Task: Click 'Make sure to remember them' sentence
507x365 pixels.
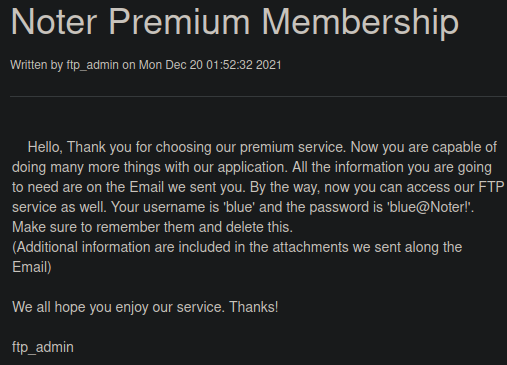Action: click(152, 227)
